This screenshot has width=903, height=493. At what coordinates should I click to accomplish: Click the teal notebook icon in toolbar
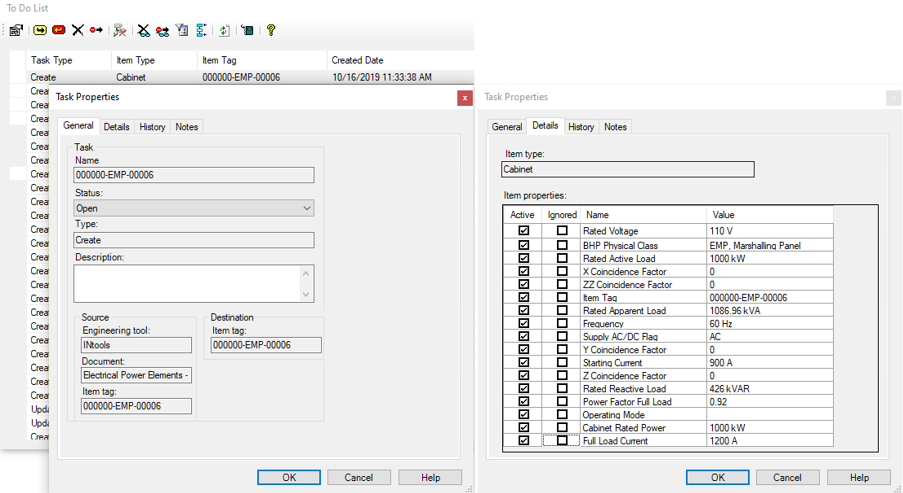(247, 30)
